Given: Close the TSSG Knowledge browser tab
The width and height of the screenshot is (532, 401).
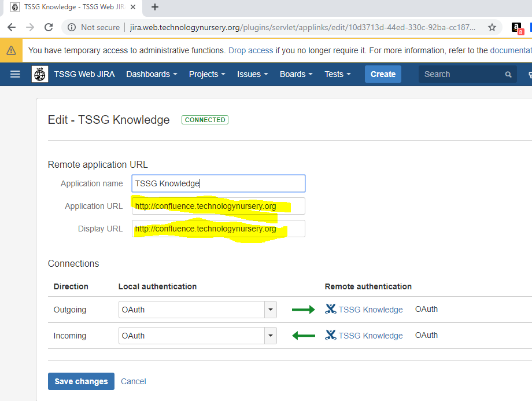Looking at the screenshot, I should pyautogui.click(x=134, y=7).
